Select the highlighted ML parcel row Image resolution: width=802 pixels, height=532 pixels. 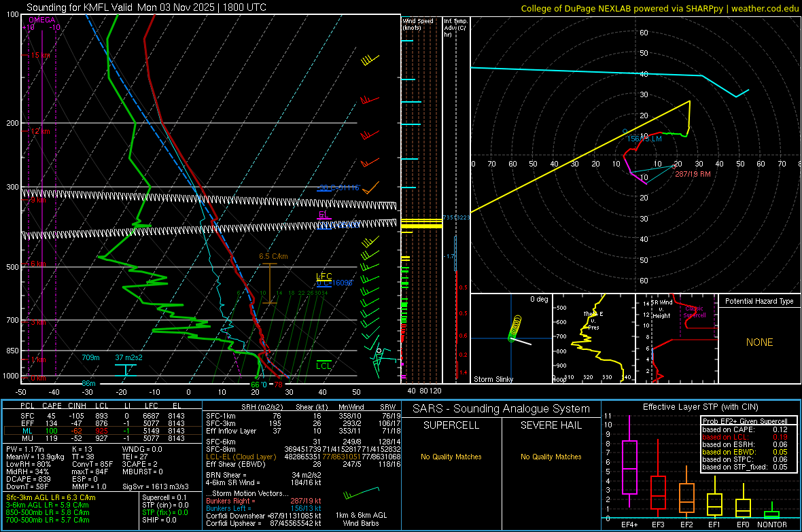[x=102, y=431]
